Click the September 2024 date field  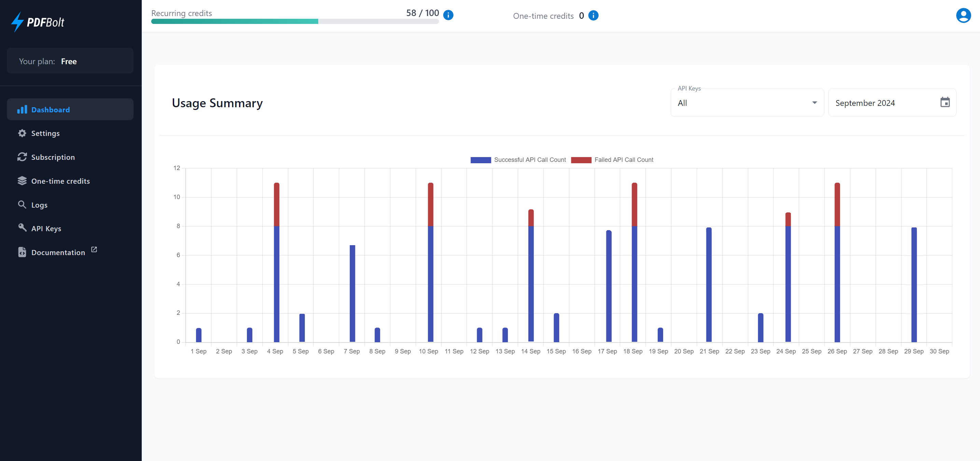point(892,103)
